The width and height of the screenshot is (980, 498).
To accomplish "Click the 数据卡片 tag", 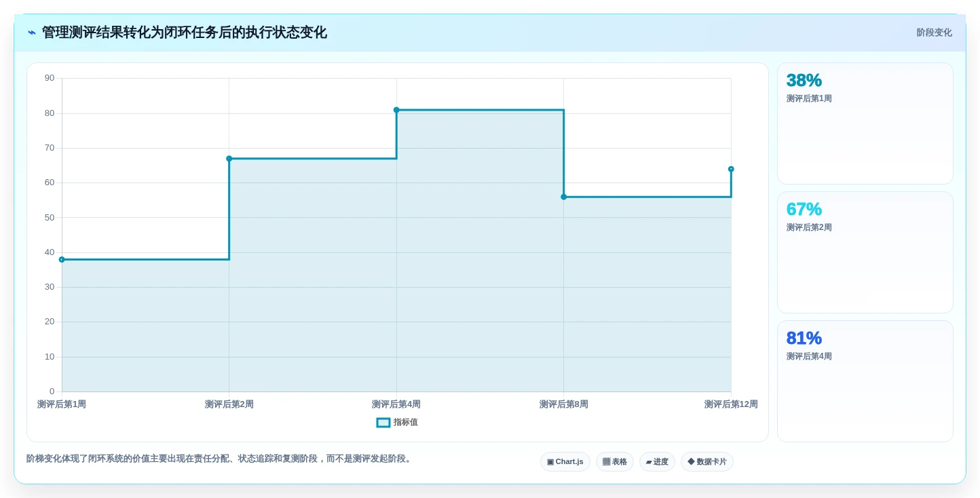I will pos(707,461).
